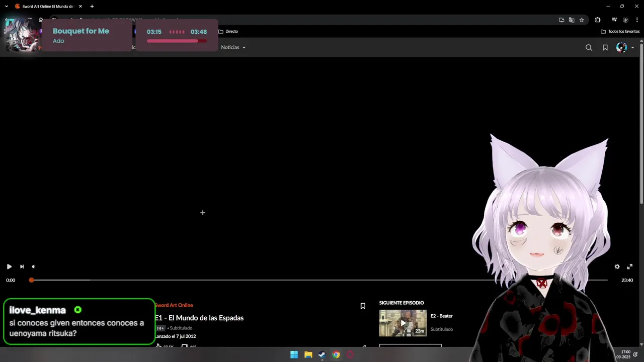Open the Chrome three-dot menu
The height and width of the screenshot is (362, 644).
[x=637, y=20]
